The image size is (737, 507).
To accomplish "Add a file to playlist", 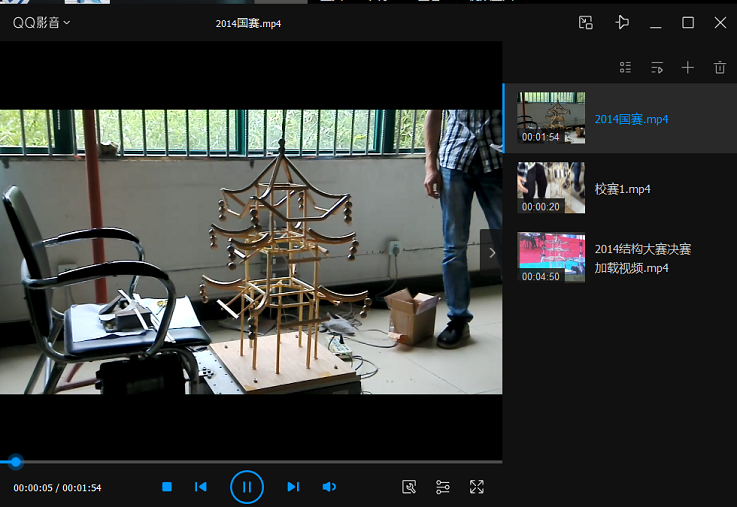I will tap(687, 68).
